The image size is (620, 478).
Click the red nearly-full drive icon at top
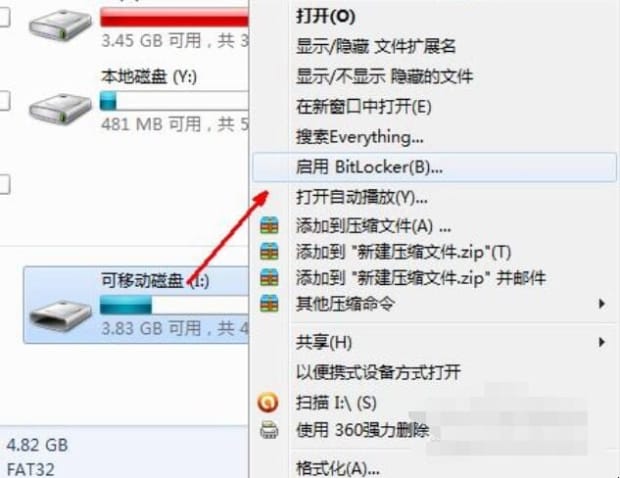click(x=60, y=25)
